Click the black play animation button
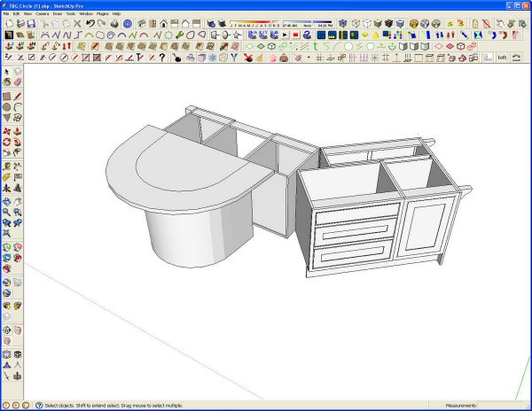Image resolution: width=532 pixels, height=411 pixels. click(x=285, y=35)
